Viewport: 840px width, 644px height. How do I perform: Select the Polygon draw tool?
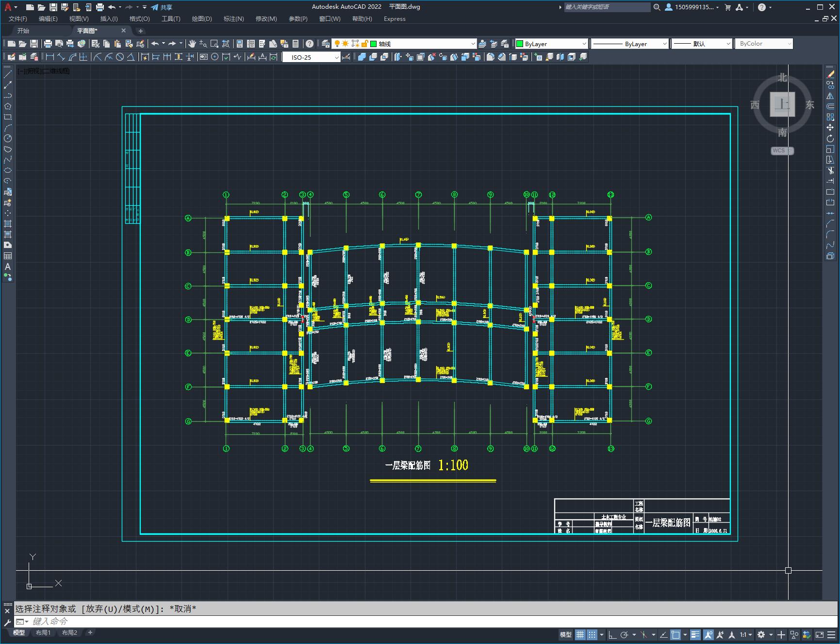(8, 106)
